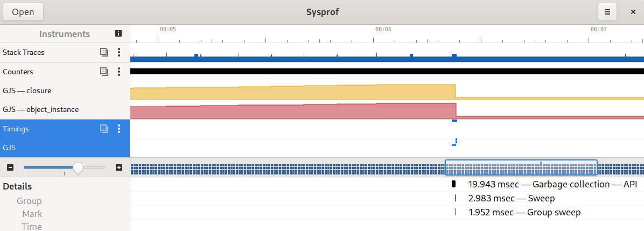Click the 00:07 timeline ruler label

pyautogui.click(x=598, y=30)
